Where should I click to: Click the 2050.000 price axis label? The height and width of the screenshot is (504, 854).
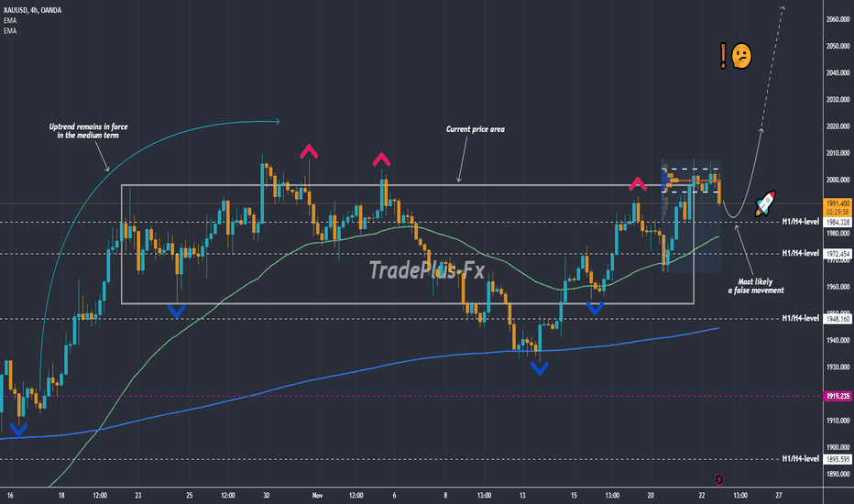[x=838, y=46]
